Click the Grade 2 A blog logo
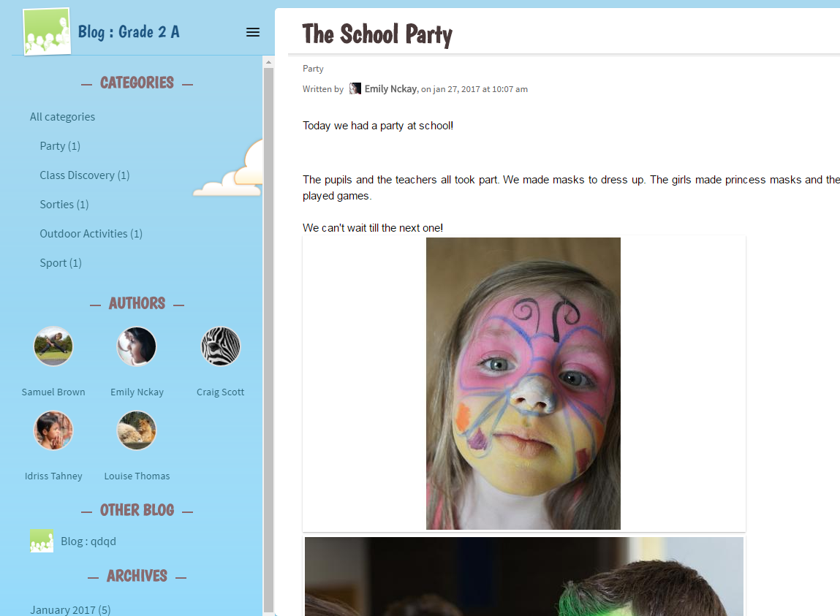 click(47, 31)
